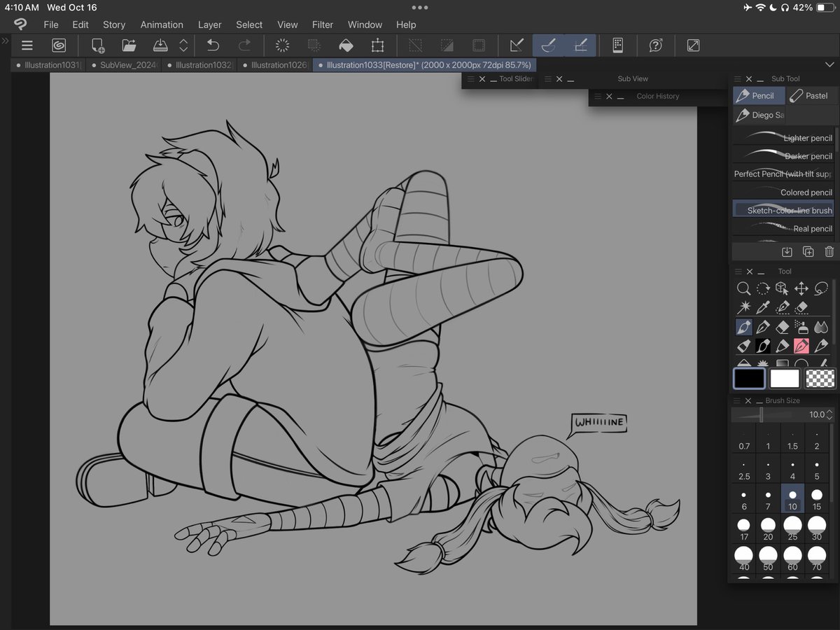
Task: Select the Diego Sa sub tool group
Action: (x=759, y=115)
